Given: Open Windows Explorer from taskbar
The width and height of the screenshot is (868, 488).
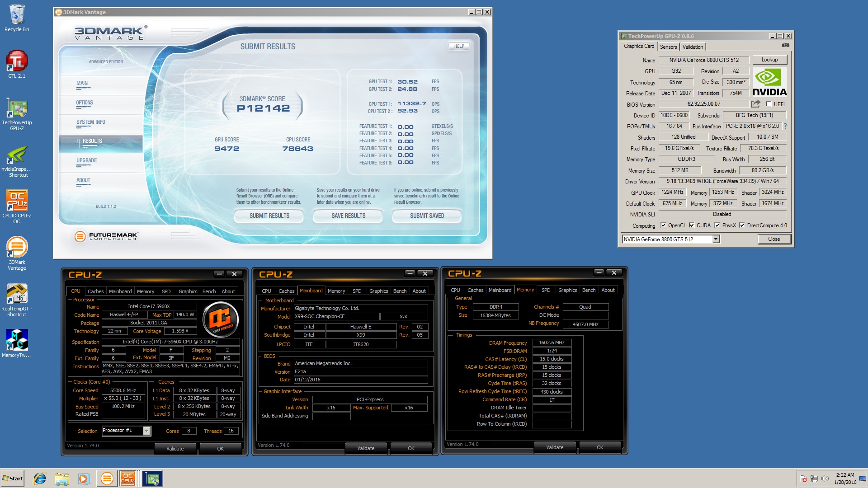Looking at the screenshot, I should (62, 479).
